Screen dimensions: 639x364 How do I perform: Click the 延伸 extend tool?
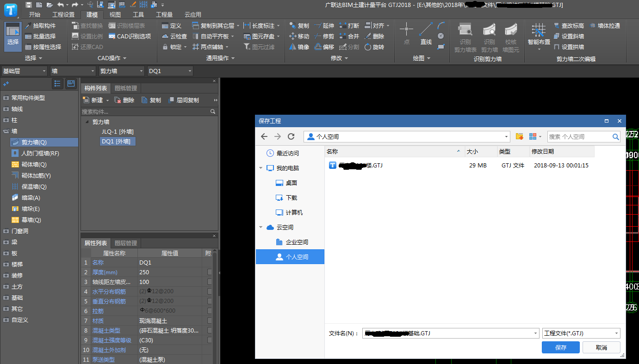click(x=324, y=25)
